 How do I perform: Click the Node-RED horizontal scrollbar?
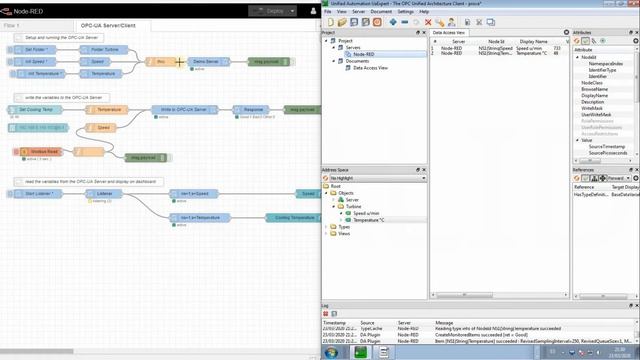pyautogui.click(x=37, y=351)
